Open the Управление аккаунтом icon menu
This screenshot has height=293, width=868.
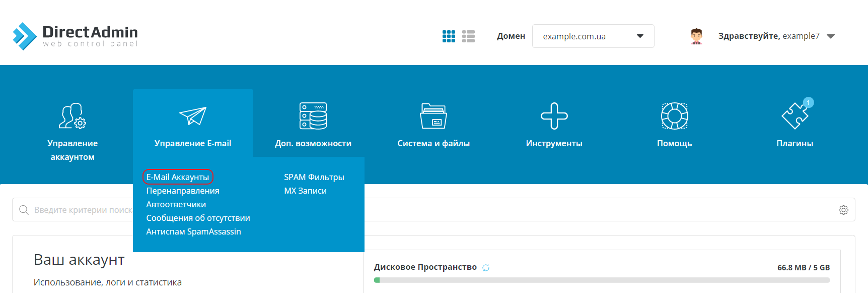click(x=73, y=116)
